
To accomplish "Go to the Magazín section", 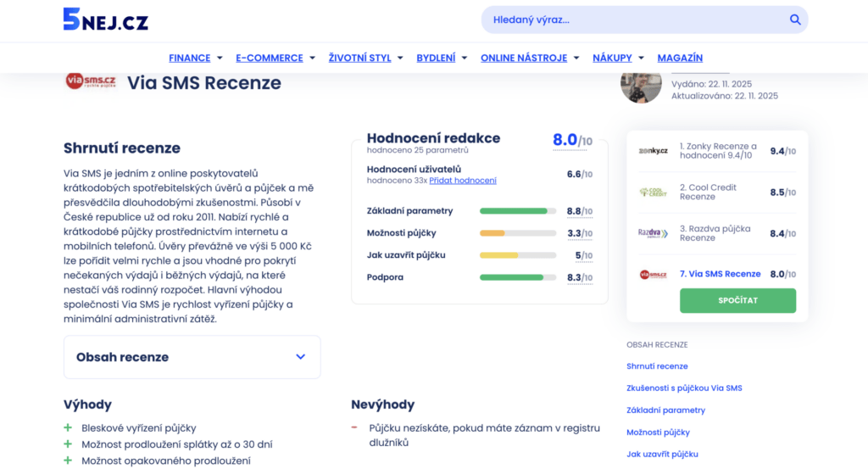I will [x=680, y=58].
